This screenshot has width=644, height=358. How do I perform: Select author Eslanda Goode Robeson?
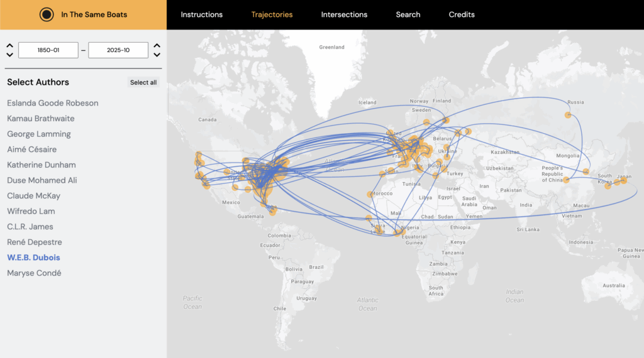pos(53,103)
